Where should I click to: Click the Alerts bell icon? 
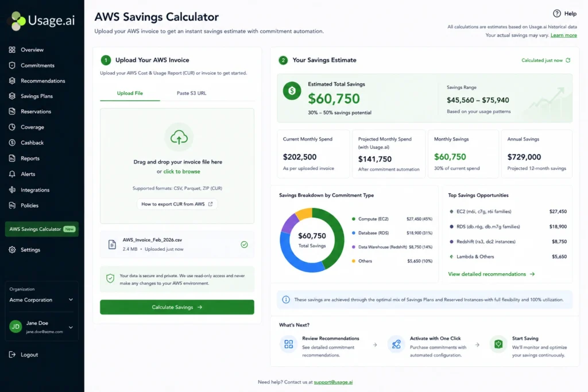[12, 174]
